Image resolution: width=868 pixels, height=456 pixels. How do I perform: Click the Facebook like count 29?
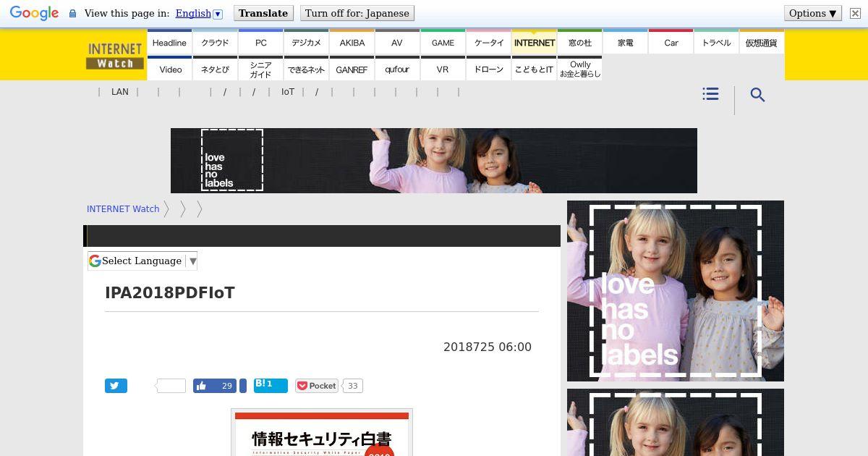tap(226, 386)
